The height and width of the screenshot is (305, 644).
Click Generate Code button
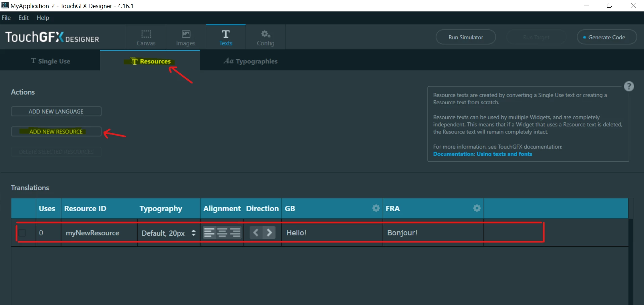607,37
